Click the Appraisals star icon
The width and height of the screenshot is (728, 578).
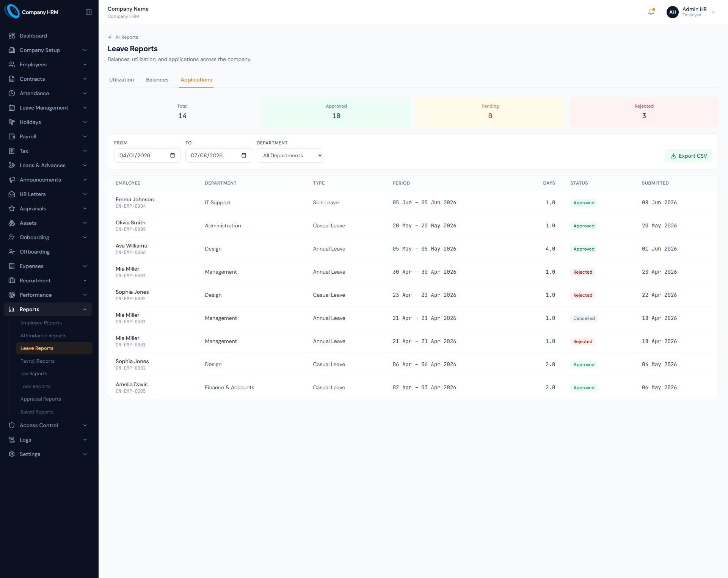[x=12, y=208]
